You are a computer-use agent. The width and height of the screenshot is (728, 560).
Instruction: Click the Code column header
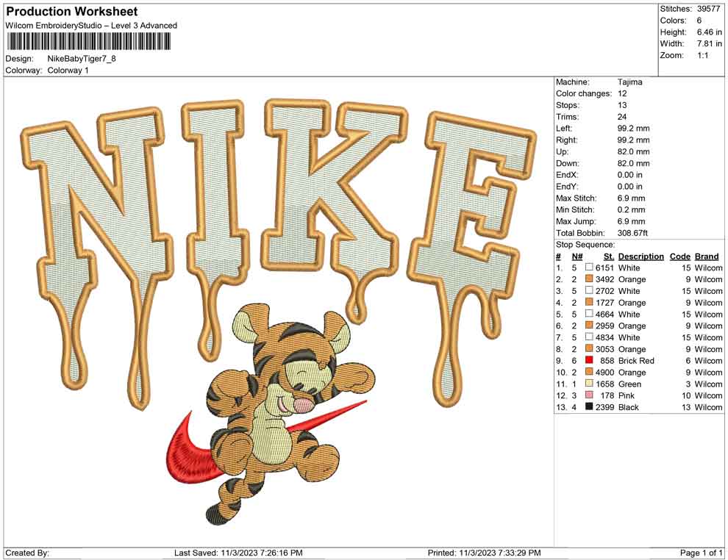(x=679, y=256)
